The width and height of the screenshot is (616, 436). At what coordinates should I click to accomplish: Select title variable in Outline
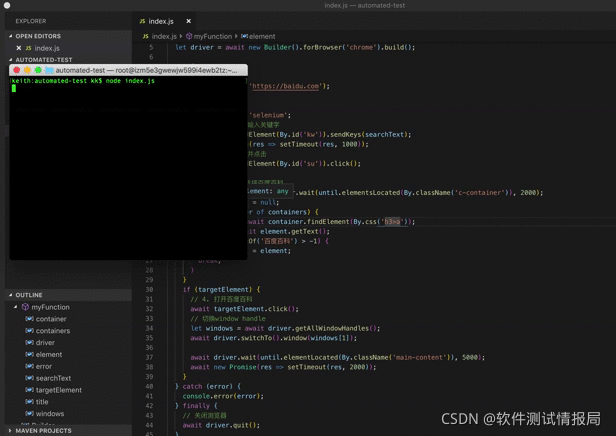point(42,402)
